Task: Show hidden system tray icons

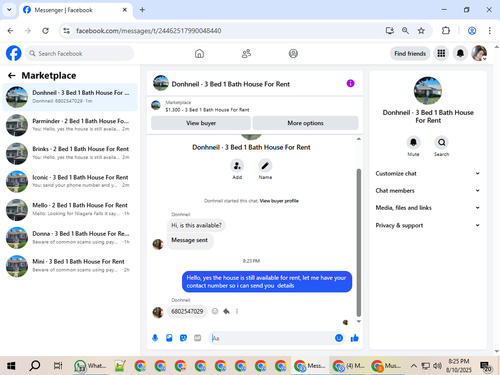Action: pyautogui.click(x=413, y=366)
